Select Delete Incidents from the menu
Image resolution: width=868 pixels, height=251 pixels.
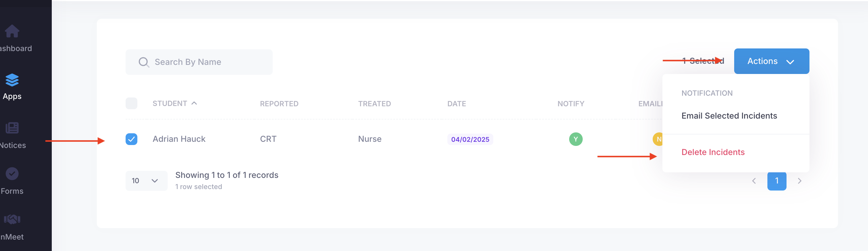click(x=713, y=152)
